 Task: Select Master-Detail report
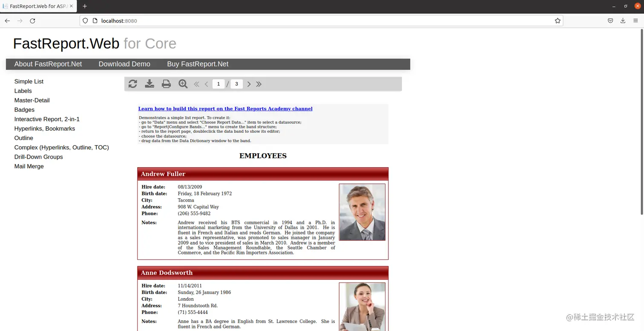click(x=32, y=100)
